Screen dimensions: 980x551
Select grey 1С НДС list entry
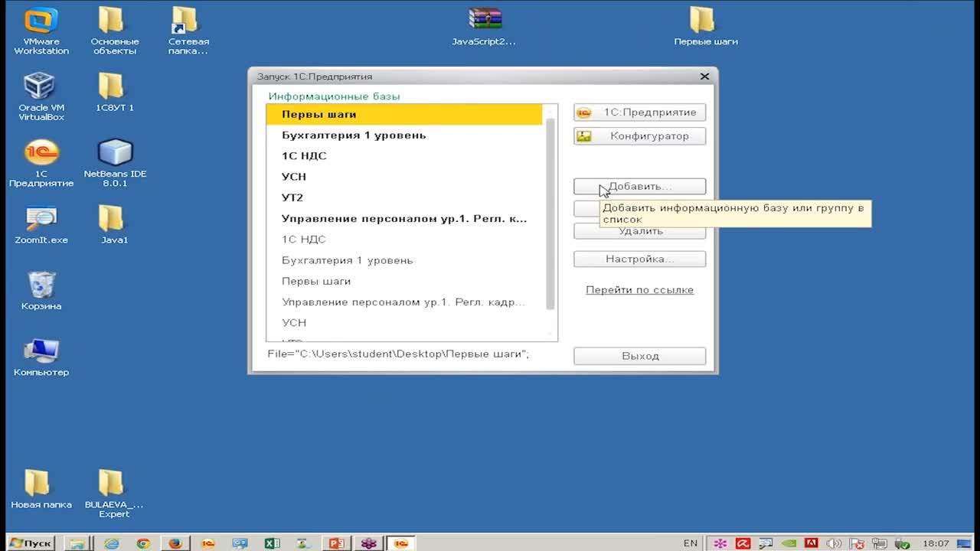403,240
